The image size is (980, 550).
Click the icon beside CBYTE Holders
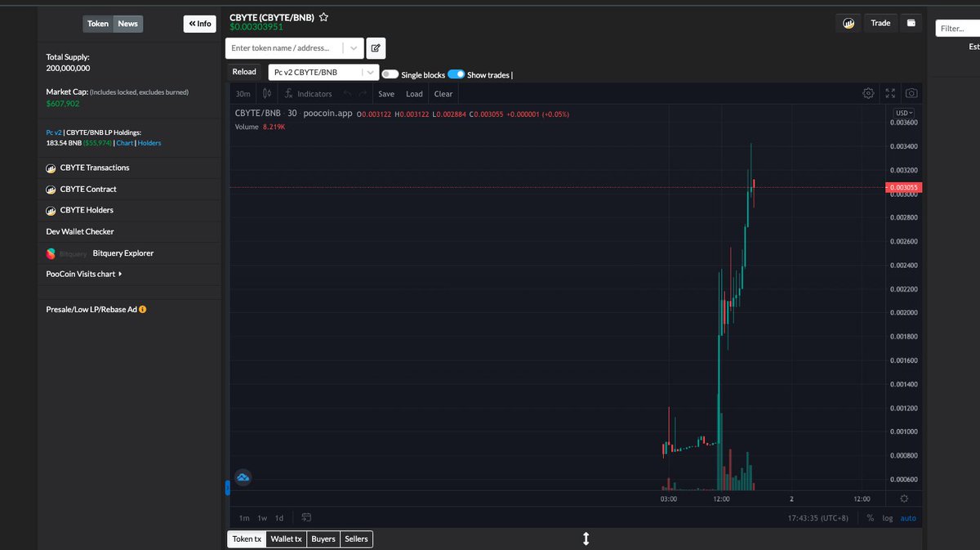[x=51, y=210]
